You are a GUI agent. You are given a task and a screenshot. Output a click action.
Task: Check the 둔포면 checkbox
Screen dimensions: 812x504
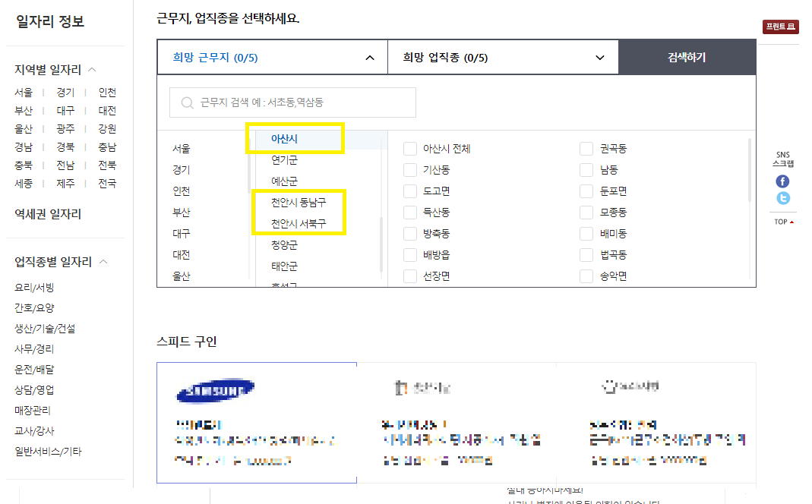(586, 191)
